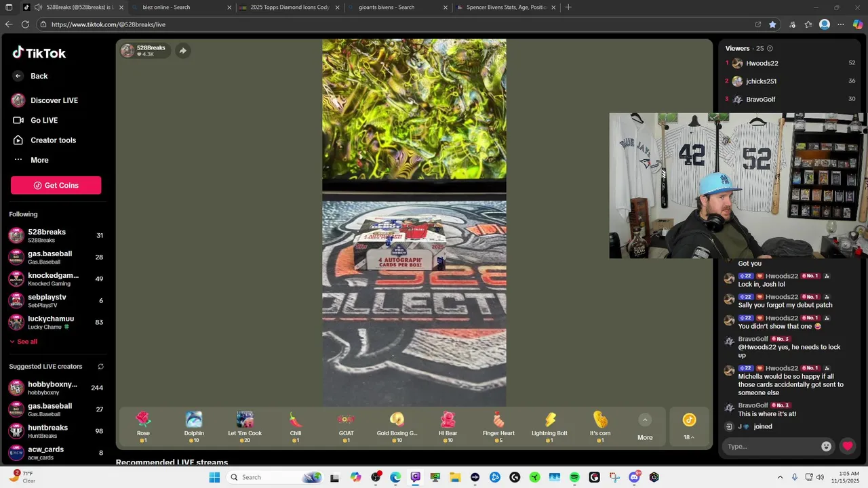Open Discord from taskbar

634,477
